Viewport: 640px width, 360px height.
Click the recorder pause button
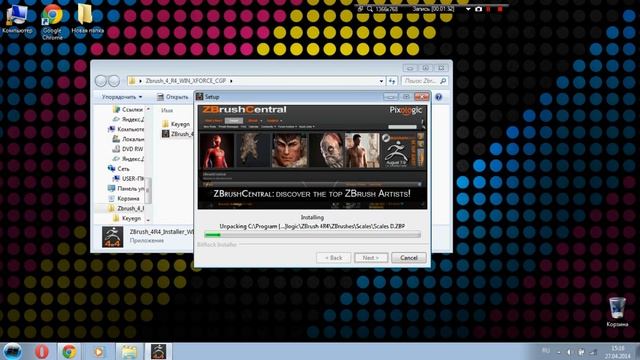coord(489,9)
